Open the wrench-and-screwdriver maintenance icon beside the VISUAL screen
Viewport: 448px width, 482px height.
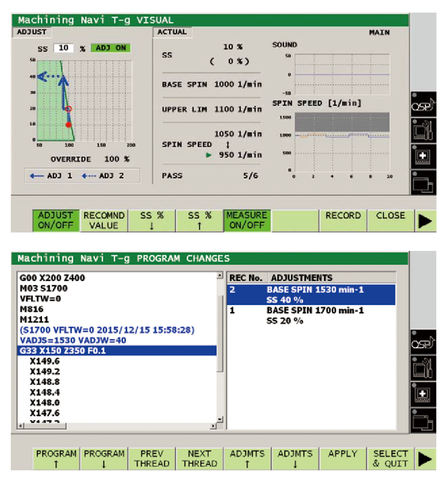point(424,130)
